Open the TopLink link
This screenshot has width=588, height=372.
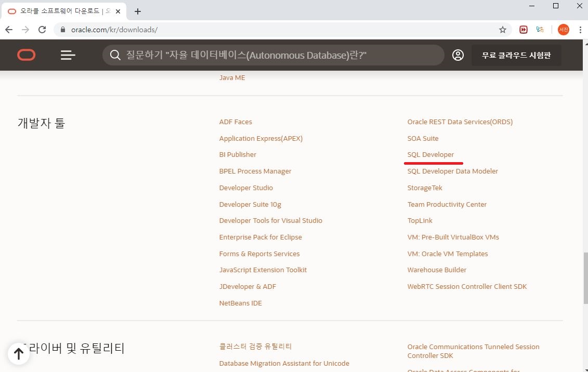pyautogui.click(x=420, y=221)
